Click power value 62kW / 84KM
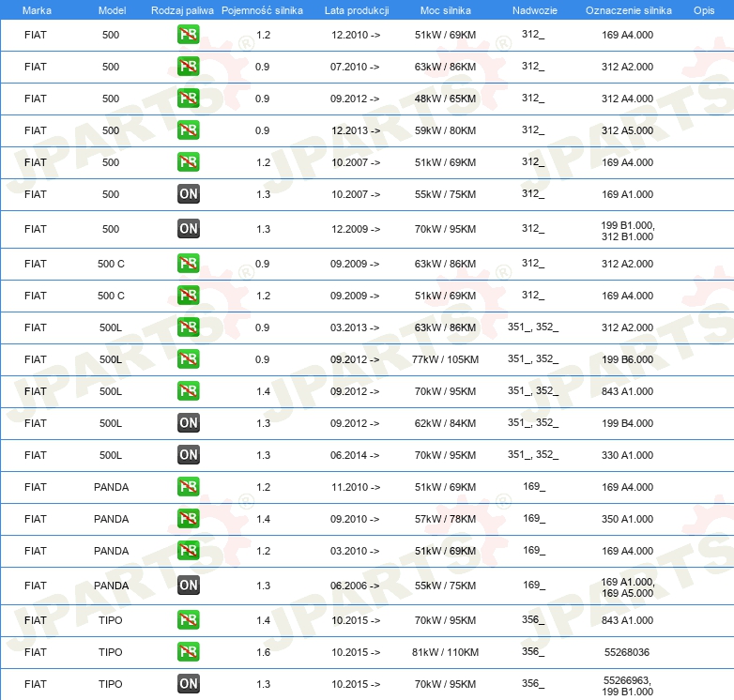 tap(445, 423)
